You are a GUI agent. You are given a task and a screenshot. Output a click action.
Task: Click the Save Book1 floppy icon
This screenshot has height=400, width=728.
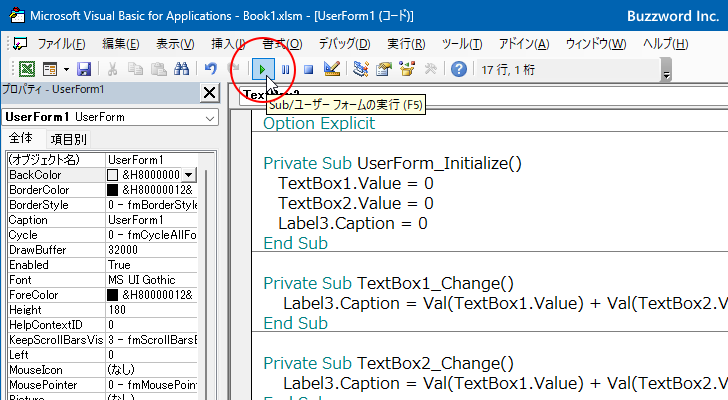tap(84, 69)
